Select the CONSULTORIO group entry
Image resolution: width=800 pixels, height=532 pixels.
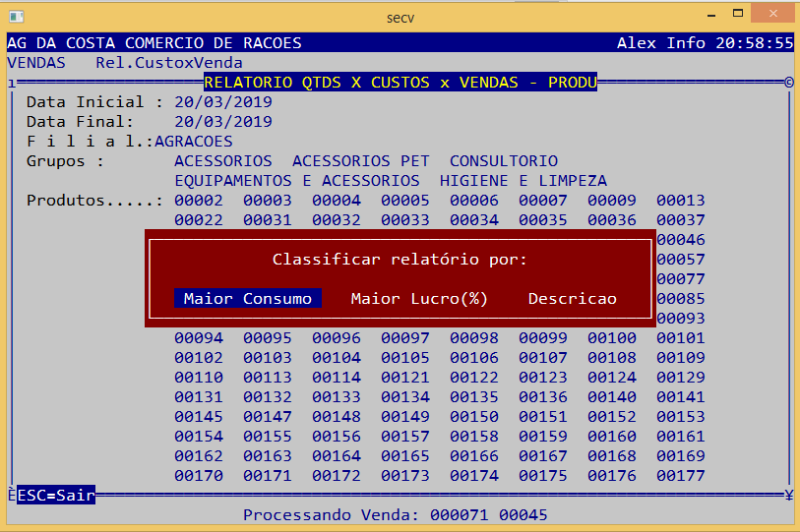(503, 161)
